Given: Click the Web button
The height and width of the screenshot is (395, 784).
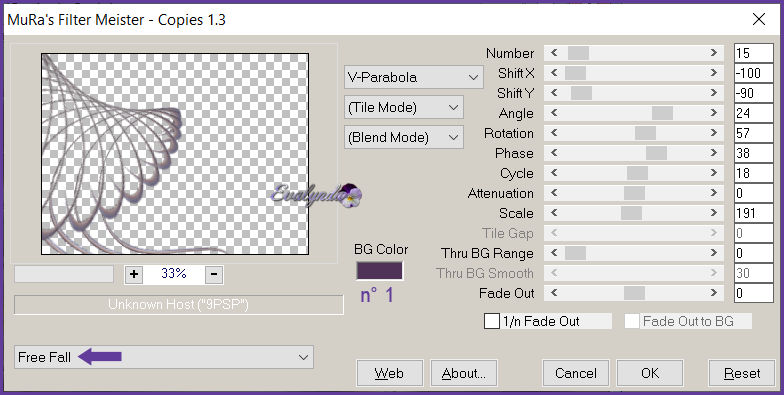Looking at the screenshot, I should tap(390, 374).
